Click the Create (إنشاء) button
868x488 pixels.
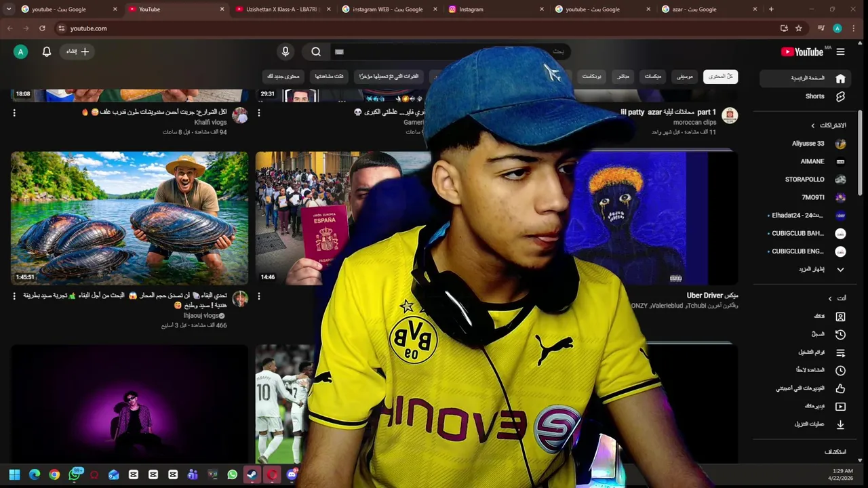click(77, 52)
